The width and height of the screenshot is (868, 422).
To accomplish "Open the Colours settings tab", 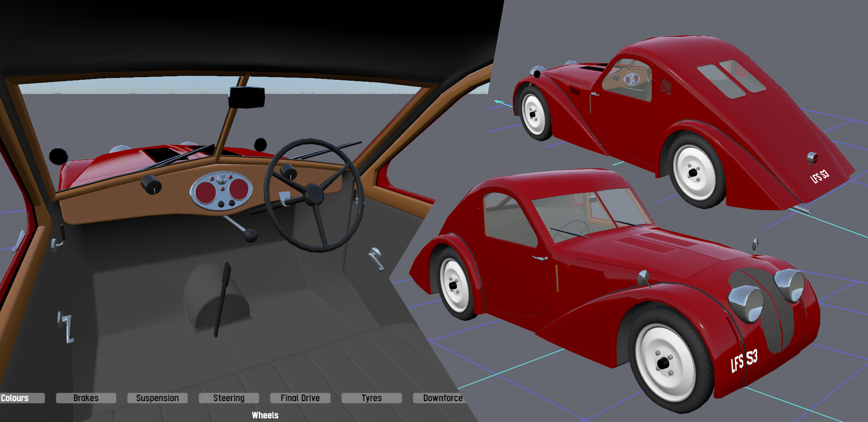I will tap(22, 398).
